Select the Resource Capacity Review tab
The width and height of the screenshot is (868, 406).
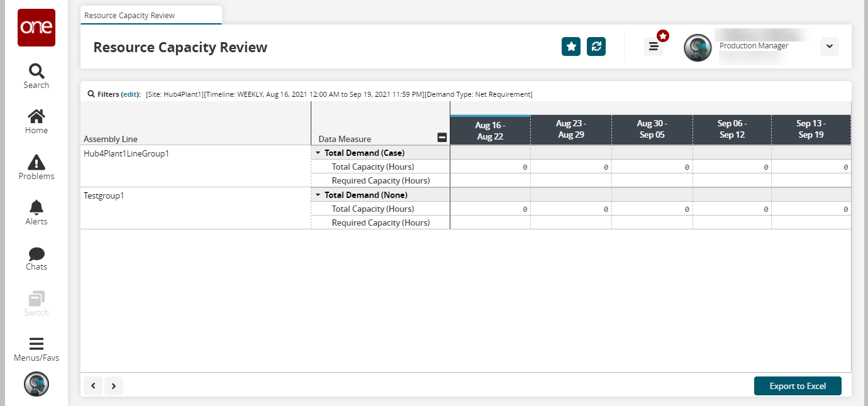130,15
